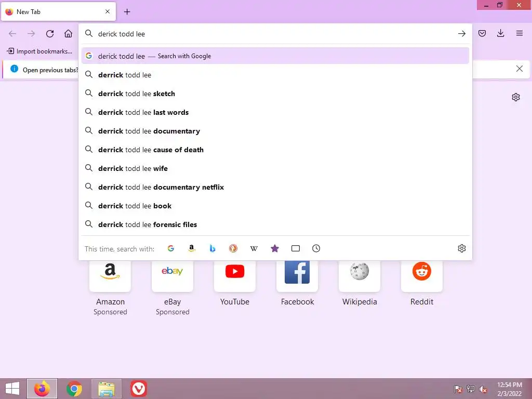
Task: Open File Explorer from taskbar
Action: coord(106,389)
